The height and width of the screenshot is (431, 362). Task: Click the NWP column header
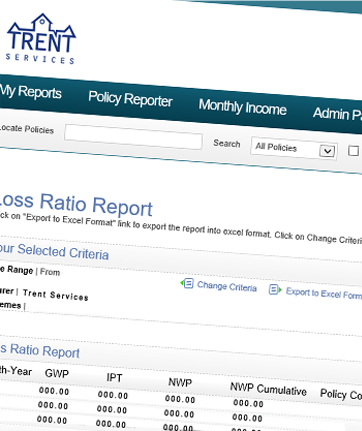[x=180, y=382]
